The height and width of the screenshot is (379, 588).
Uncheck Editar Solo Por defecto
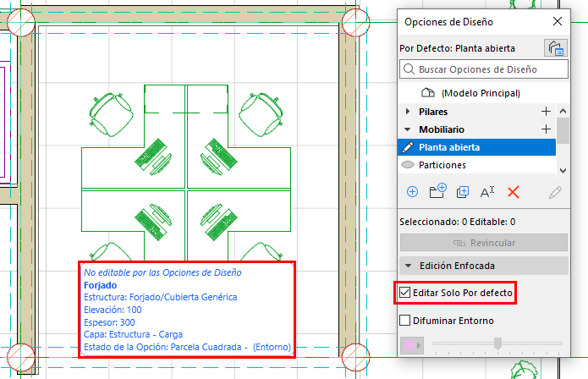tap(405, 293)
